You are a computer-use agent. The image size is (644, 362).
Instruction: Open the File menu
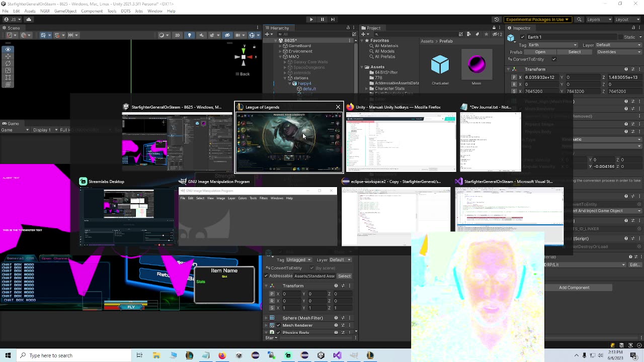pos(5,11)
